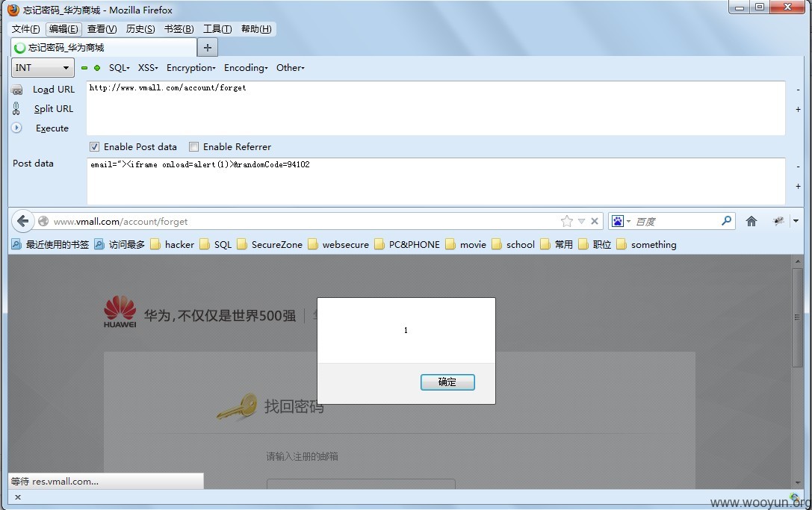Click the HackBar green plus icon

coord(97,68)
